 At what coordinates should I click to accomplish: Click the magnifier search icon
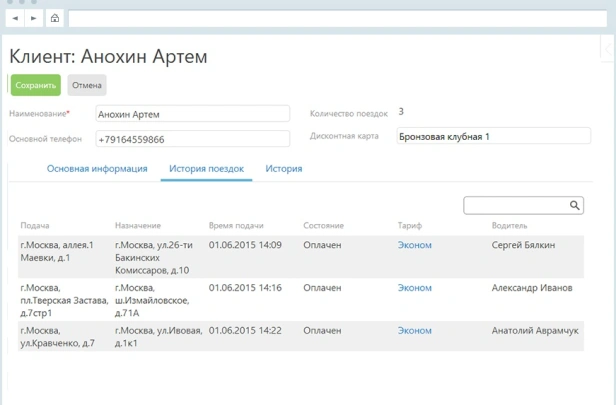point(575,205)
